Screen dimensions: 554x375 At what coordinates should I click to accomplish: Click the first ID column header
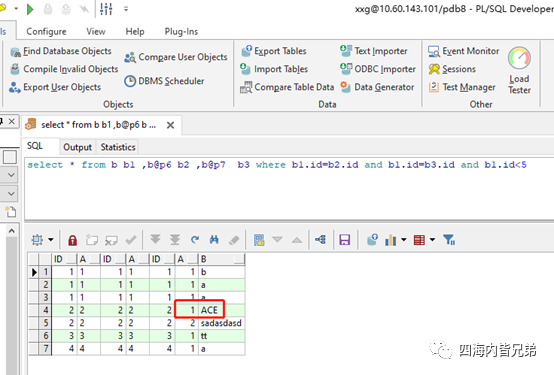point(64,259)
